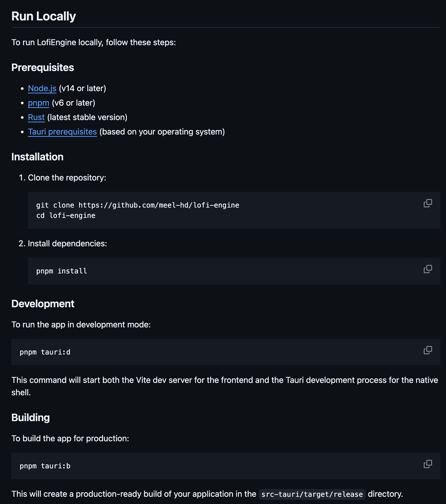Click the Prerequisites heading
Image resolution: width=446 pixels, height=504 pixels.
pos(43,68)
